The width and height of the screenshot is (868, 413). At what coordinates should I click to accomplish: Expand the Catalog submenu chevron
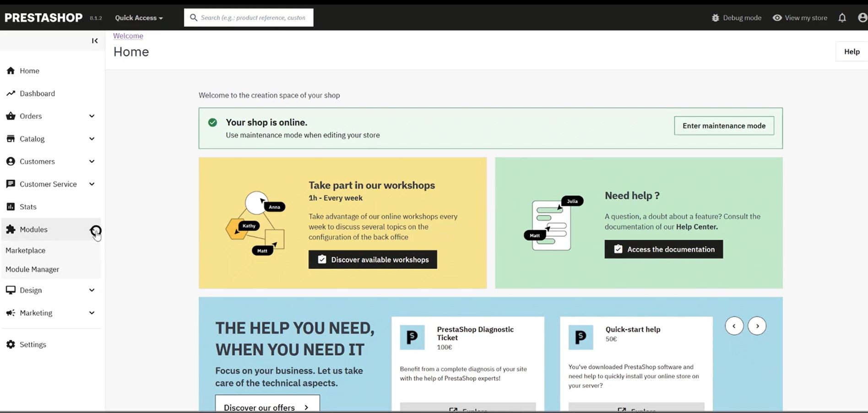pyautogui.click(x=92, y=139)
